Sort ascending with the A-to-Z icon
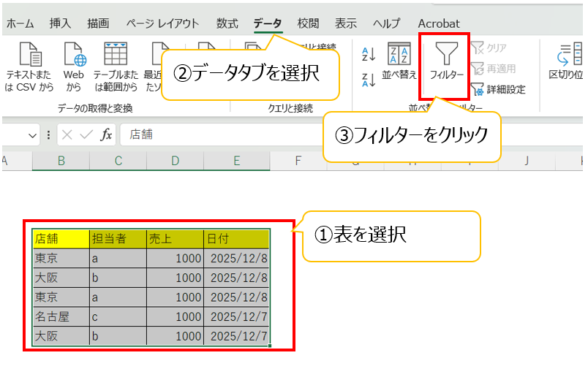The width and height of the screenshot is (588, 369). [369, 53]
